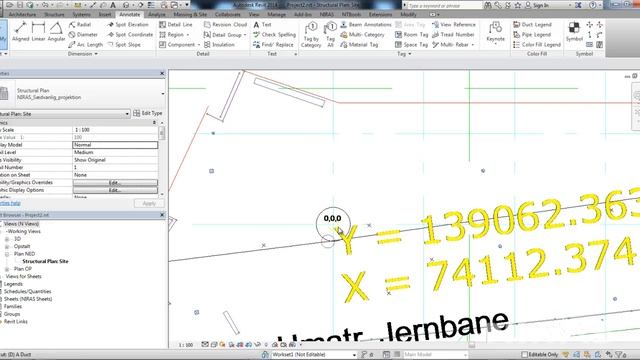Select the Aligned dimension tool

point(20,32)
